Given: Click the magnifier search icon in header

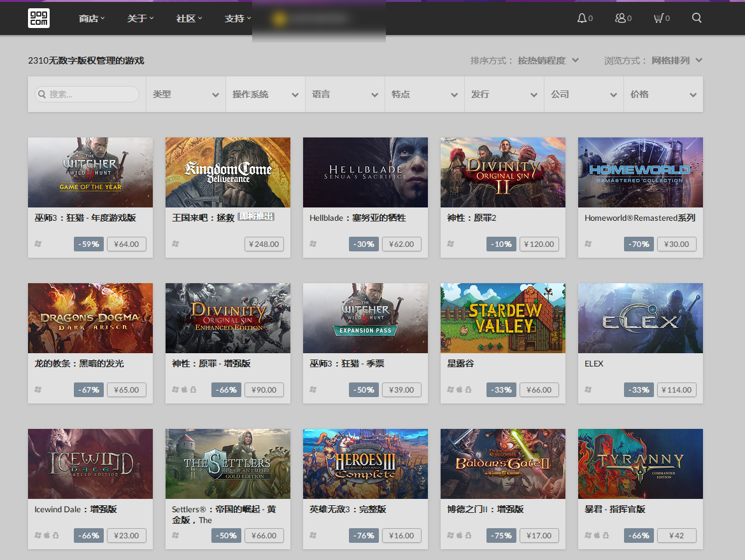Looking at the screenshot, I should click(697, 18).
